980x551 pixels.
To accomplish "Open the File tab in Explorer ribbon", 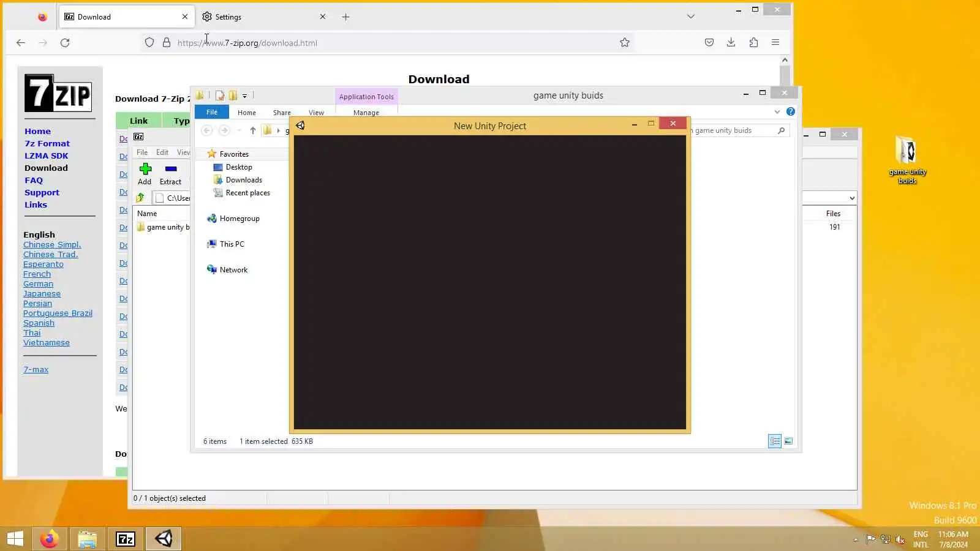I will pos(212,112).
